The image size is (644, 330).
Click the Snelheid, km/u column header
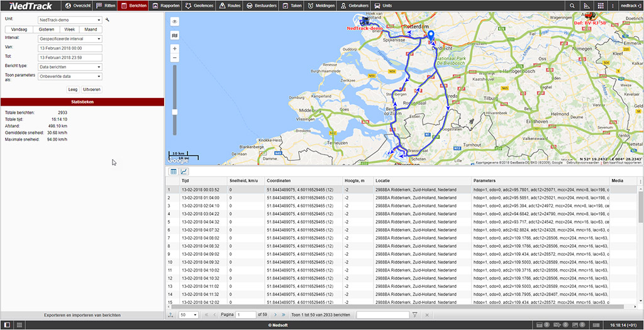tap(246, 180)
